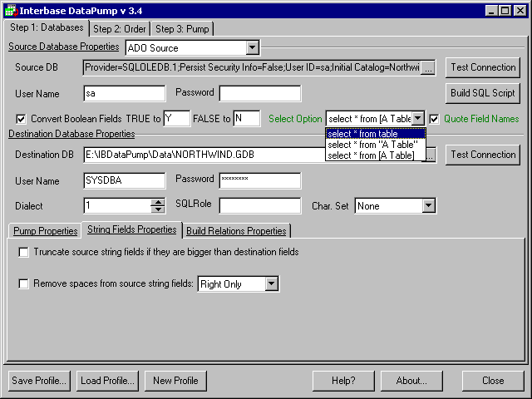Choose 'select * from [A Table]' list option
This screenshot has width=532, height=399.
pyautogui.click(x=376, y=155)
